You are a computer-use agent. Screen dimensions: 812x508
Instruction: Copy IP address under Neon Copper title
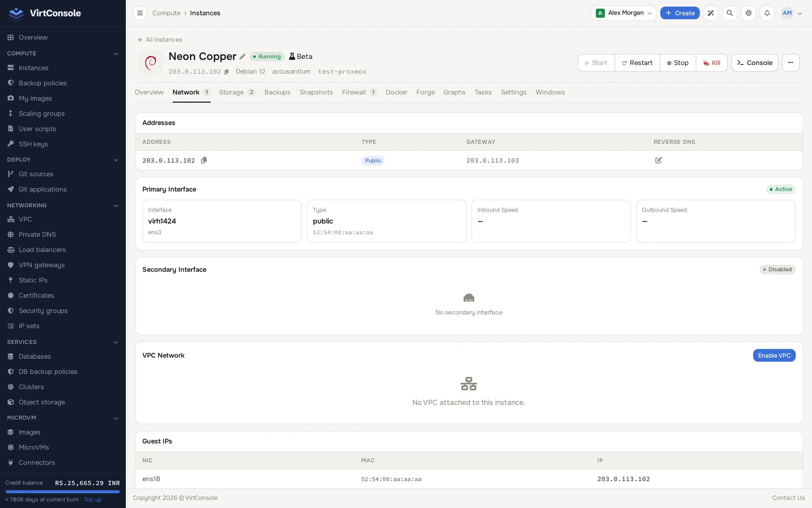point(227,72)
